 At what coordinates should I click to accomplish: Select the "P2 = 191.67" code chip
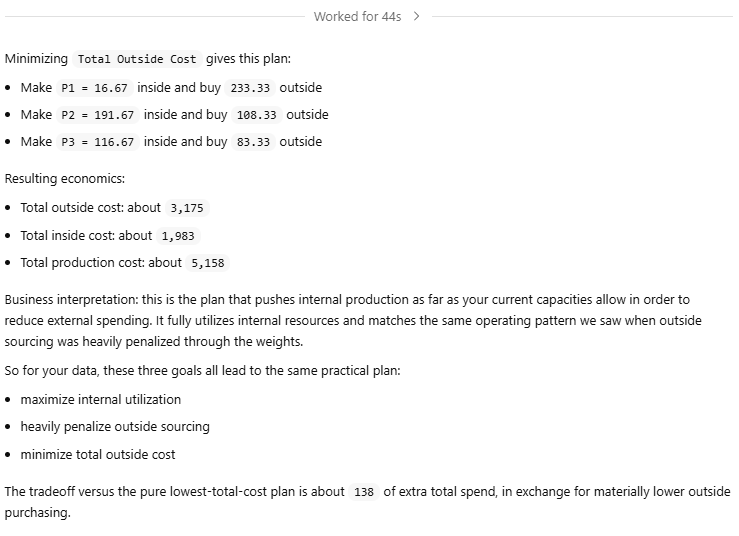[x=98, y=115]
